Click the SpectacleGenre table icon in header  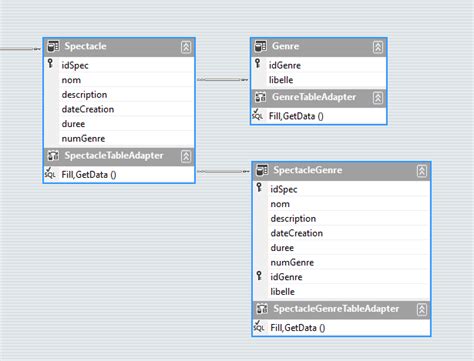click(262, 170)
